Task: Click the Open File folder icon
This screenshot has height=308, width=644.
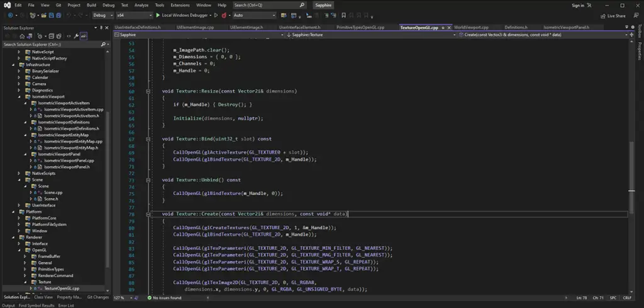Action: (x=43, y=15)
